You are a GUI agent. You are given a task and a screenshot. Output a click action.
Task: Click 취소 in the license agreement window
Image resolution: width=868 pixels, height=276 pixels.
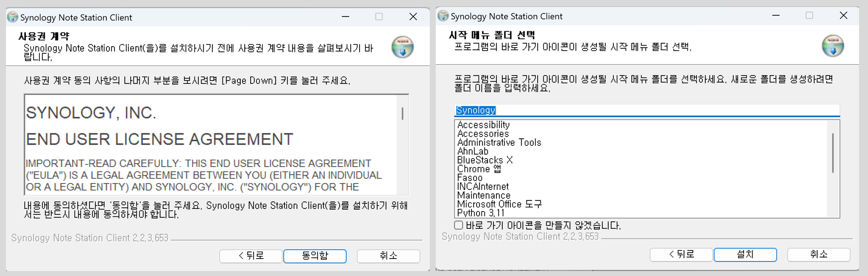click(x=388, y=256)
